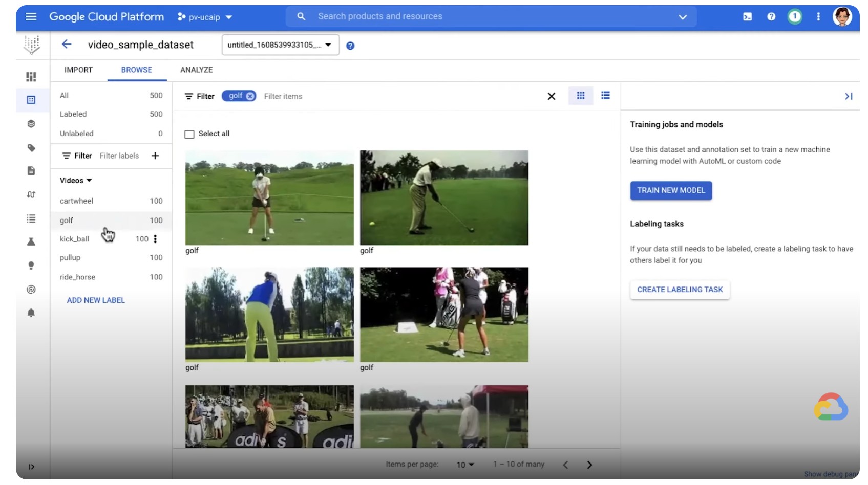The height and width of the screenshot is (485, 868).
Task: Open the help question mark in the top bar
Action: (771, 17)
